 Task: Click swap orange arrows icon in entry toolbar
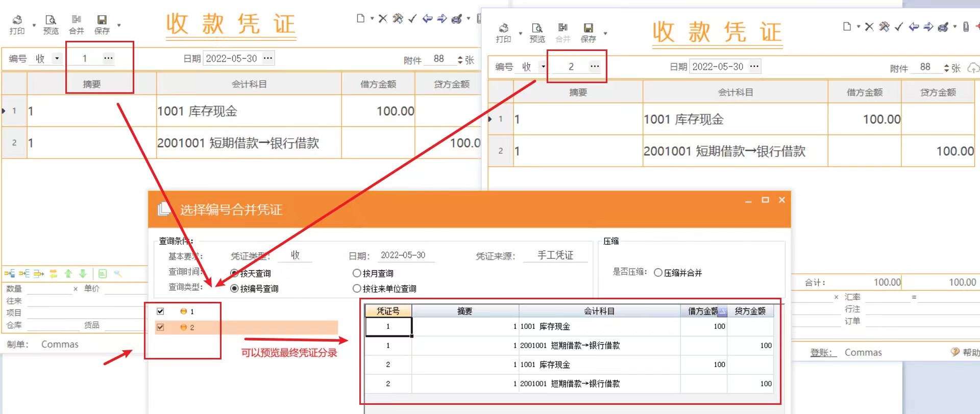click(x=53, y=274)
